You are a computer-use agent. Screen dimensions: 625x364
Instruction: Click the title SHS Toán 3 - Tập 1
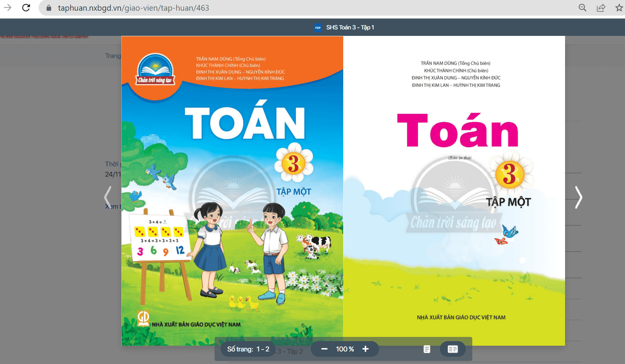pos(350,27)
